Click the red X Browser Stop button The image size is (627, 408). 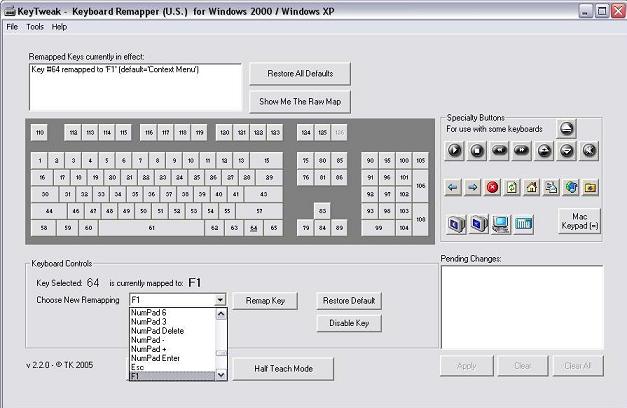(x=492, y=187)
